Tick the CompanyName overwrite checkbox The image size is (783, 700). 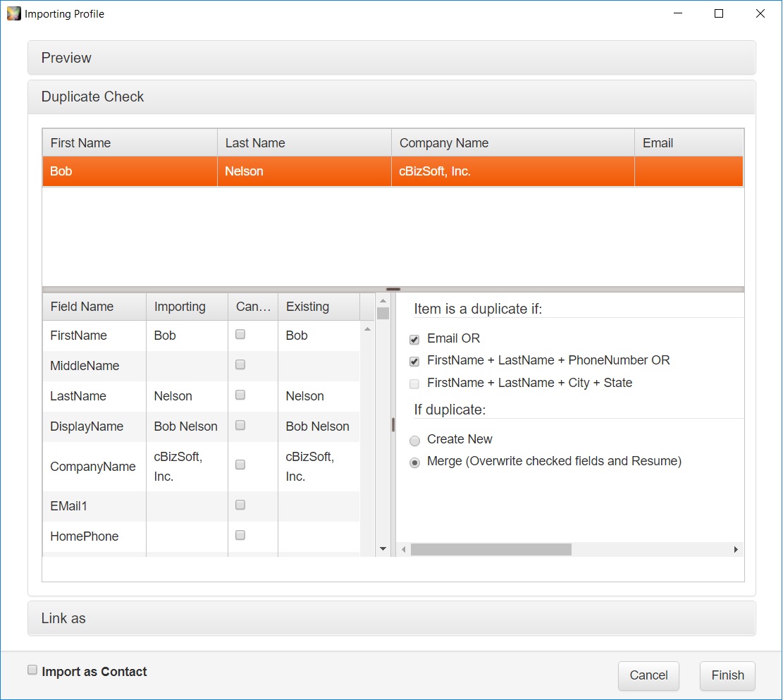coord(240,465)
